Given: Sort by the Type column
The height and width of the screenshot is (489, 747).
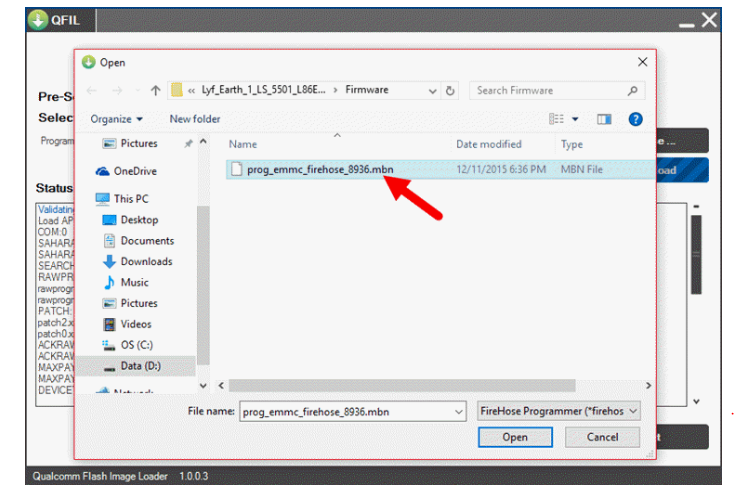Looking at the screenshot, I should (571, 144).
